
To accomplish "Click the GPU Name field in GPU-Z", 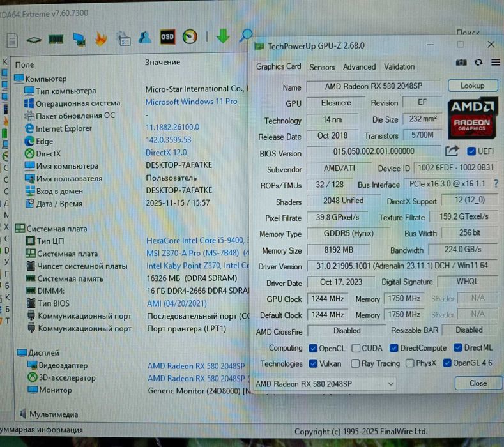I will 373,86.
